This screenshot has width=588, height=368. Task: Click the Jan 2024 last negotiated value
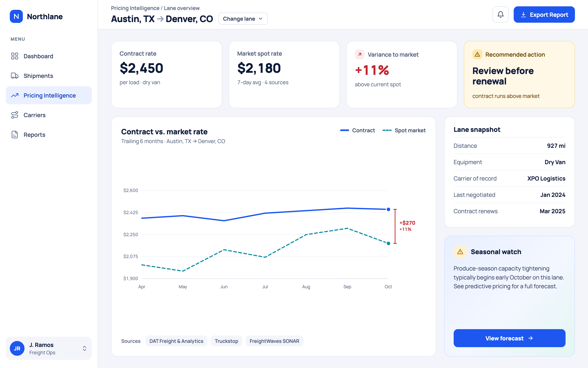(553, 195)
